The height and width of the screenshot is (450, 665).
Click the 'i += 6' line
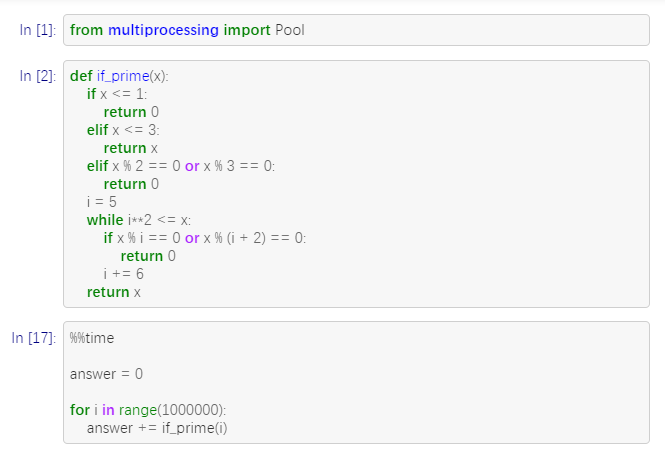pos(124,274)
